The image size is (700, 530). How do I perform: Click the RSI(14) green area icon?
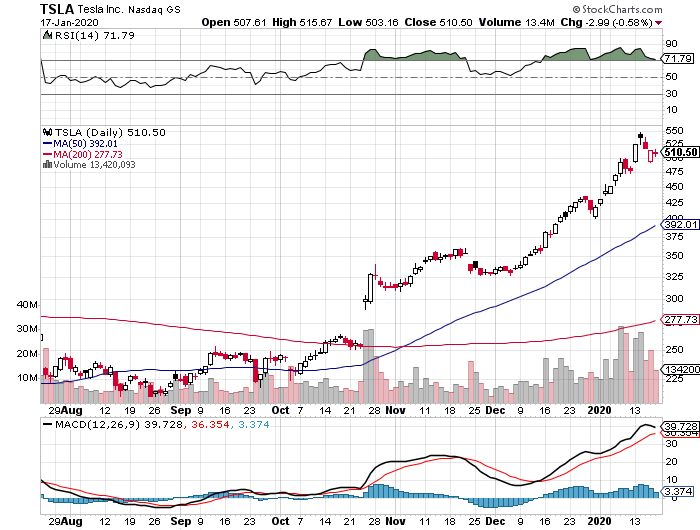[x=47, y=35]
